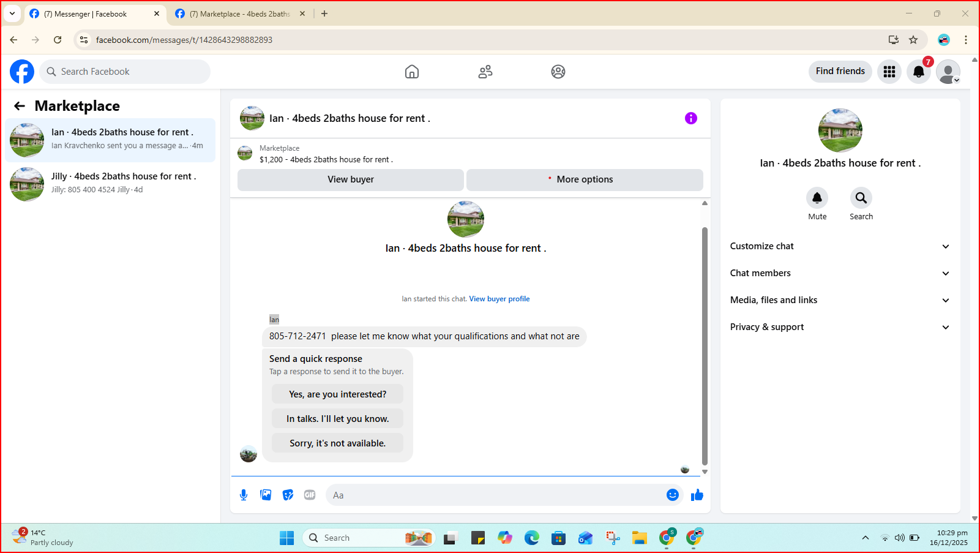Send a thumbs-up like
The image size is (980, 553).
tap(697, 495)
